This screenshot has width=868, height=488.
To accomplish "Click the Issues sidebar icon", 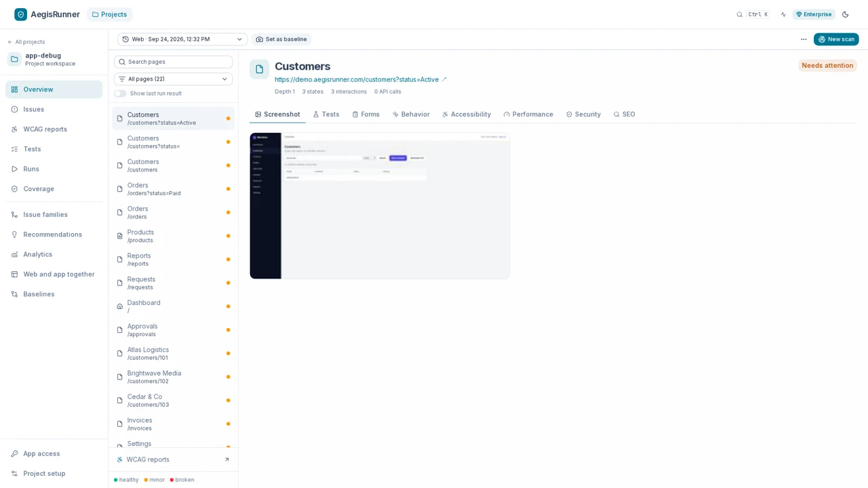I will (x=14, y=109).
